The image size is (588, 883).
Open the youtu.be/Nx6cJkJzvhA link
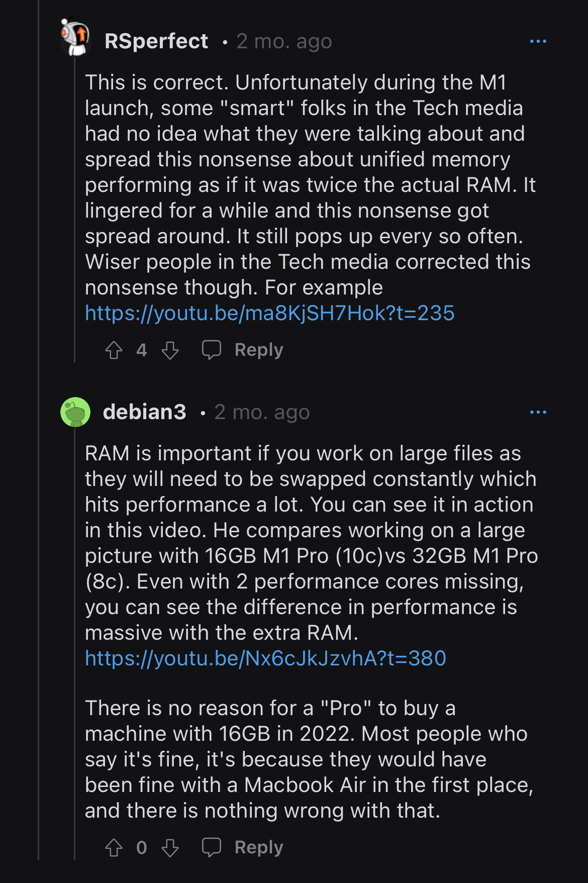[x=265, y=658]
